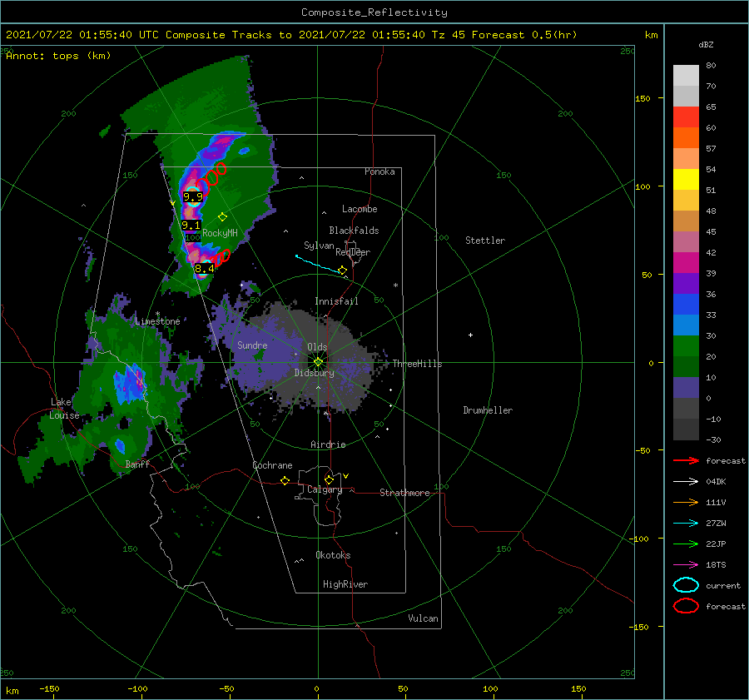Select the white swatch below 80 dBZ

tap(686, 76)
